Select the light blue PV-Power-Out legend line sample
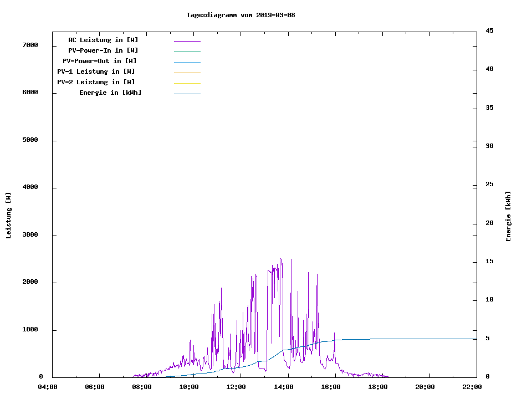 187,62
